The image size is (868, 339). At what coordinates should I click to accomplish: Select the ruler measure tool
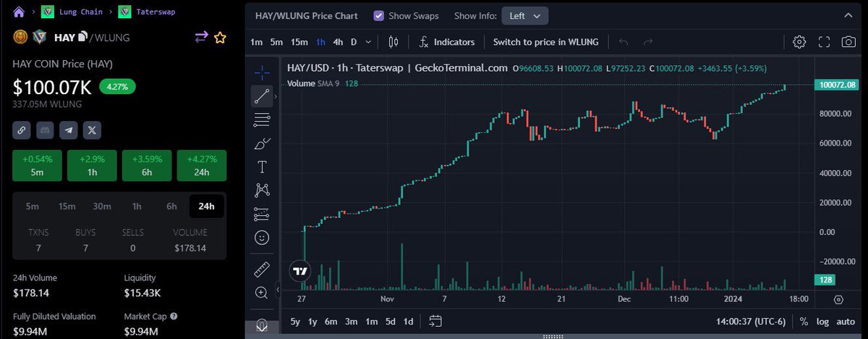(x=262, y=270)
